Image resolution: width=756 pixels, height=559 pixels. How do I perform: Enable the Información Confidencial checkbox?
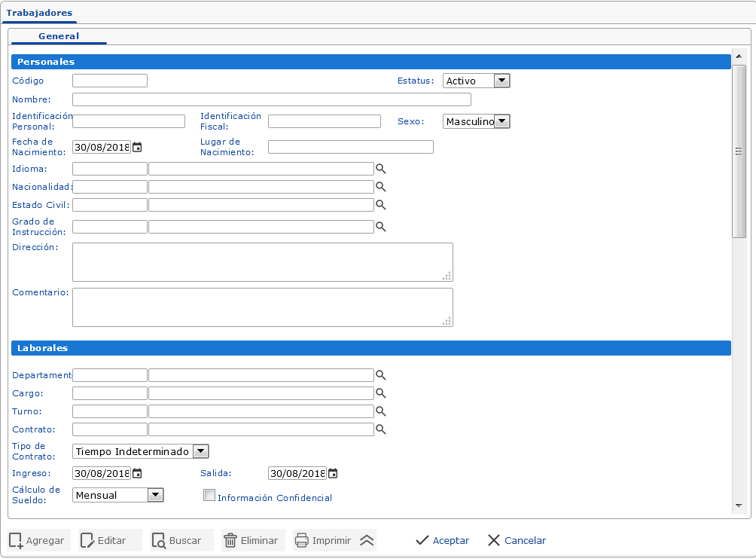pyautogui.click(x=210, y=496)
